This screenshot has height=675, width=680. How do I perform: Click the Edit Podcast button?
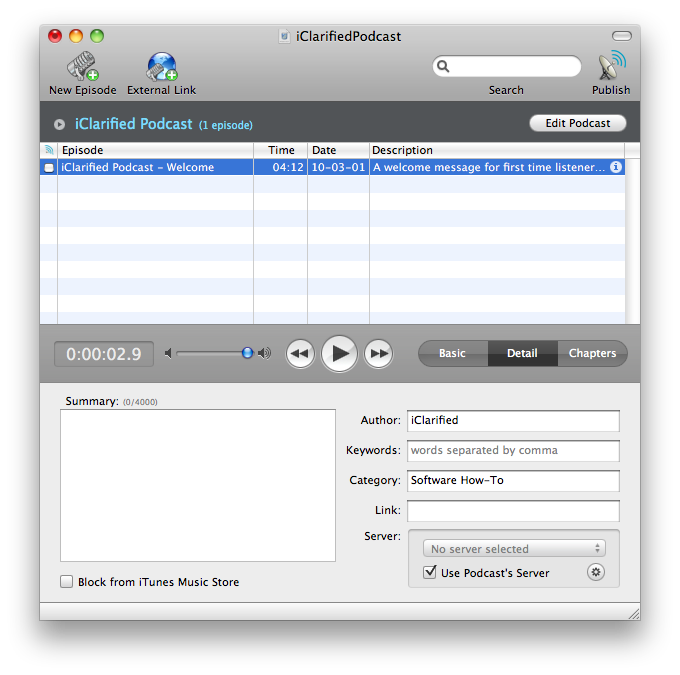click(578, 123)
